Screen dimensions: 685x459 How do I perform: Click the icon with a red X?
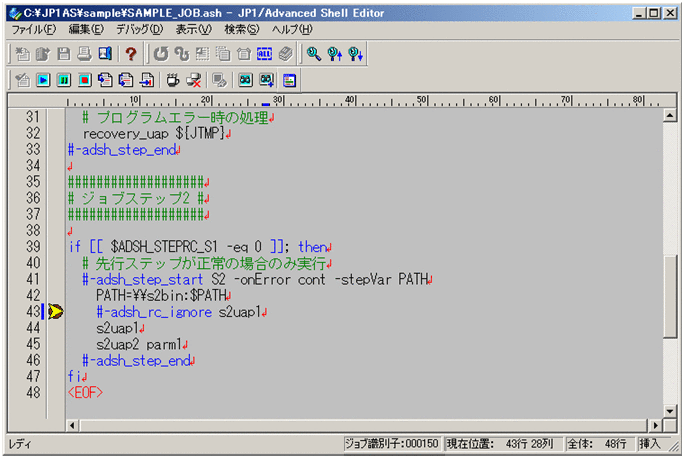194,80
